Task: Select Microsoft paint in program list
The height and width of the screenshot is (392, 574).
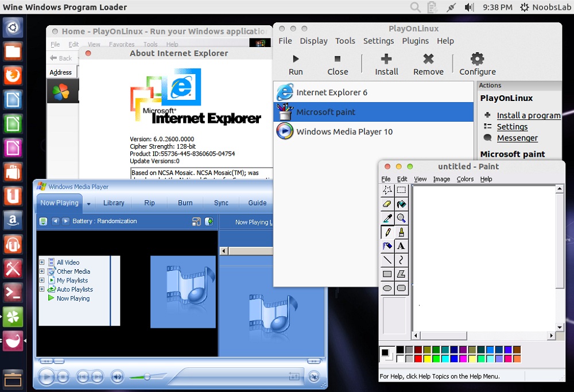Action: point(374,112)
